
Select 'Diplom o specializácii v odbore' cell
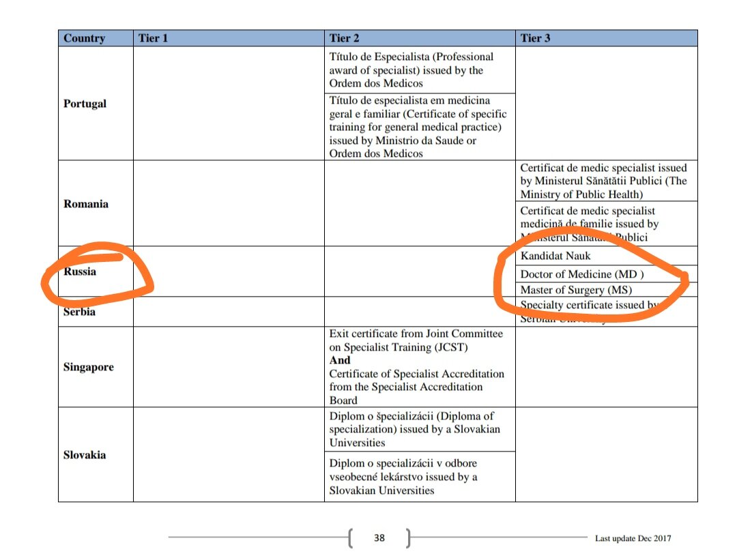click(420, 477)
